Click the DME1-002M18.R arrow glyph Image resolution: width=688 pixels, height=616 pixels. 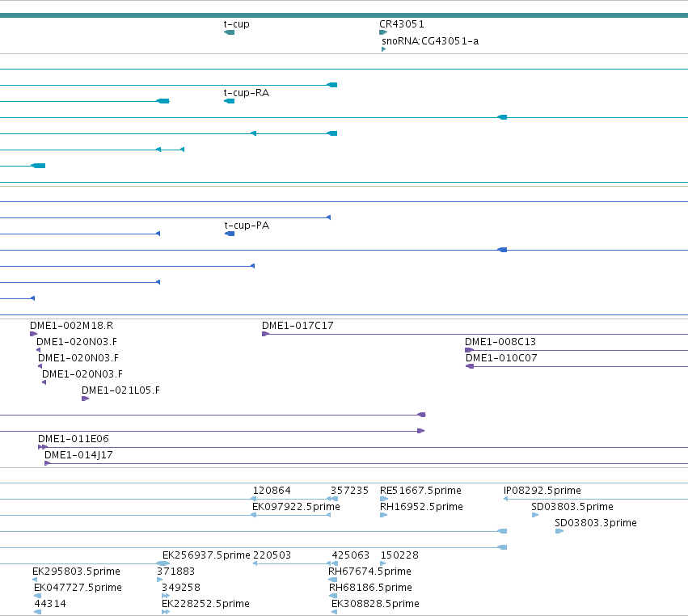(33, 334)
